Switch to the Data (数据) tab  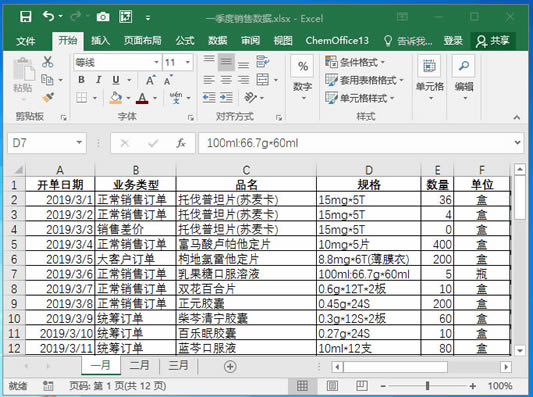click(218, 41)
